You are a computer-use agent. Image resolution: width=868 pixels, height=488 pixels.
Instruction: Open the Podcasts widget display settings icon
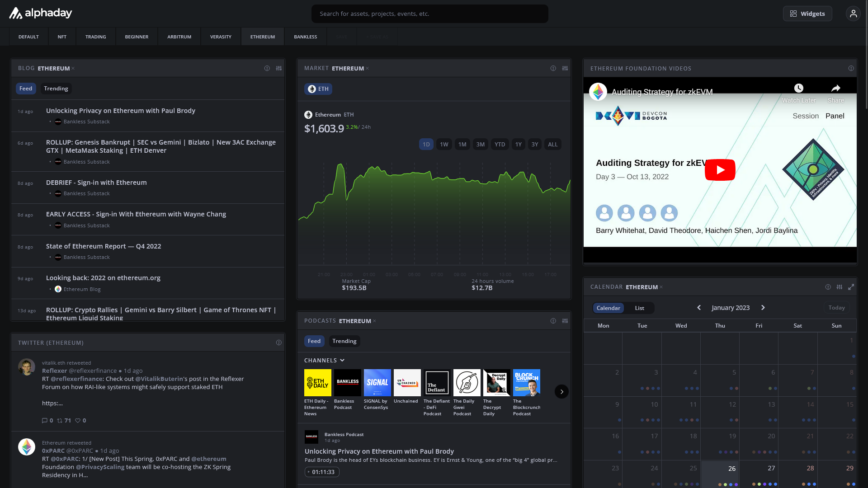565,321
